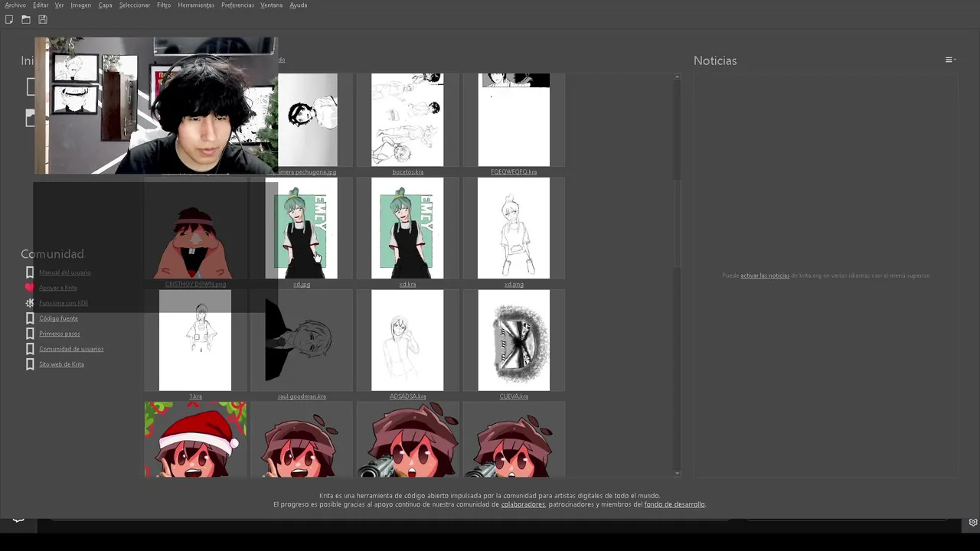The width and height of the screenshot is (980, 551).
Task: Open the Código fuente link
Action: coord(59,318)
